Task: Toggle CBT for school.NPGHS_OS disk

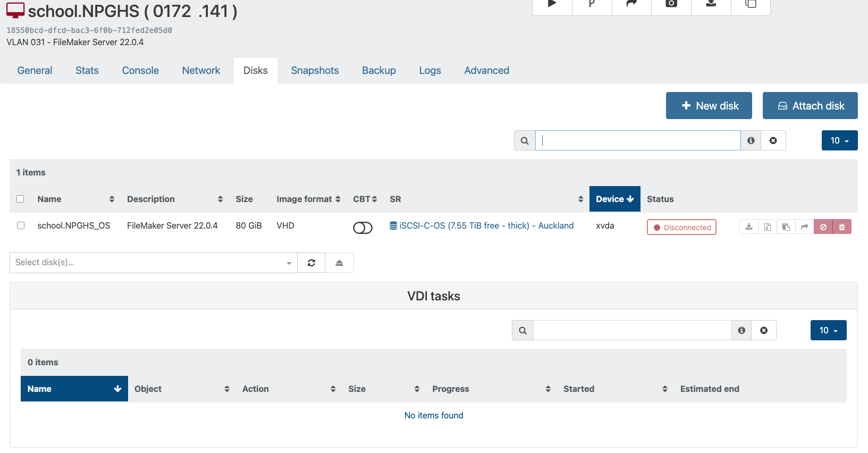Action: [363, 228]
